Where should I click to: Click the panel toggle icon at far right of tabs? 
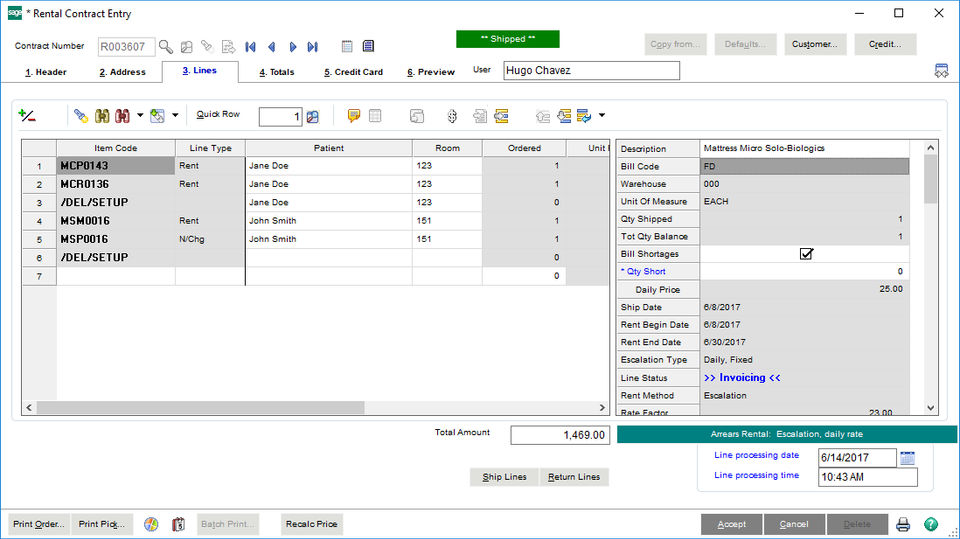point(941,71)
